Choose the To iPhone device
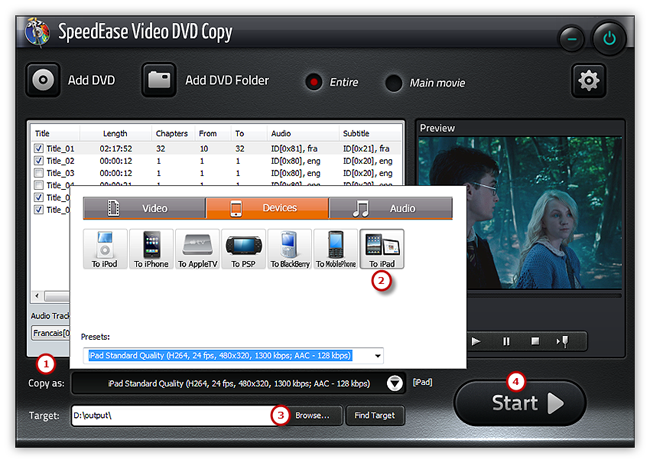The height and width of the screenshot is (463, 650). coord(151,249)
